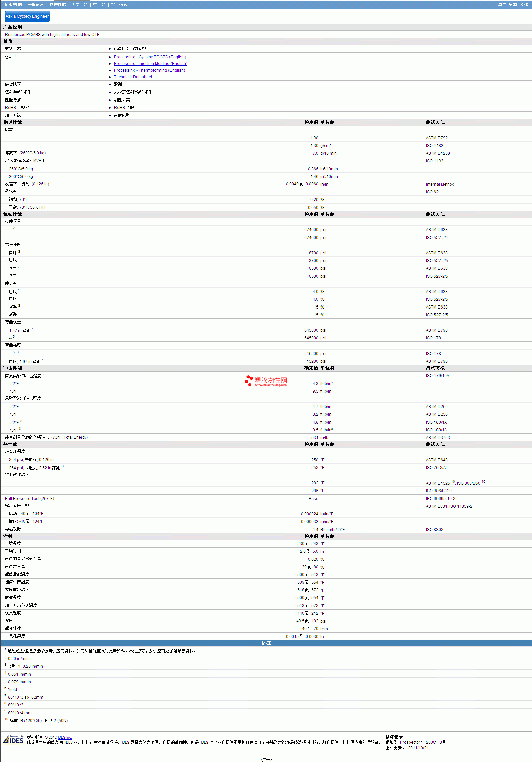
Task: Click the ASTM E831, ISO 11359-2 method
Action: [449, 506]
